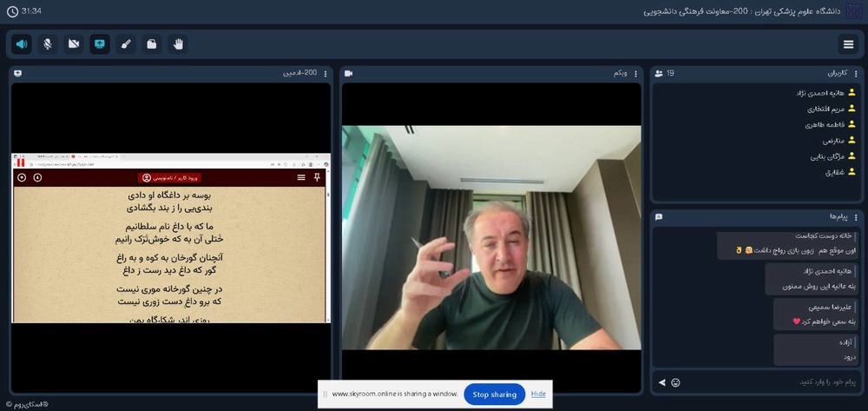Click the Stop sharing button

494,394
